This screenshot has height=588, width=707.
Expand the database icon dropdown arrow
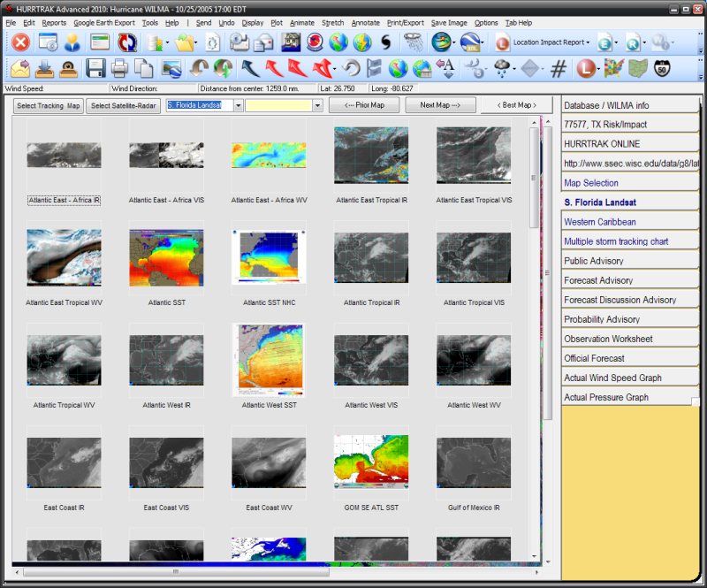click(167, 42)
